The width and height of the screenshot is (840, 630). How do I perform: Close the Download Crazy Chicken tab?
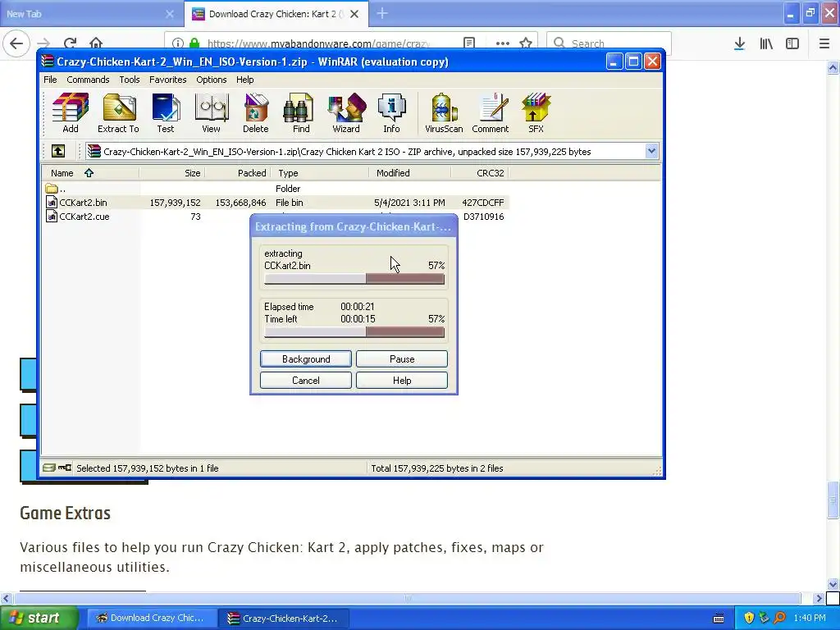coord(354,14)
